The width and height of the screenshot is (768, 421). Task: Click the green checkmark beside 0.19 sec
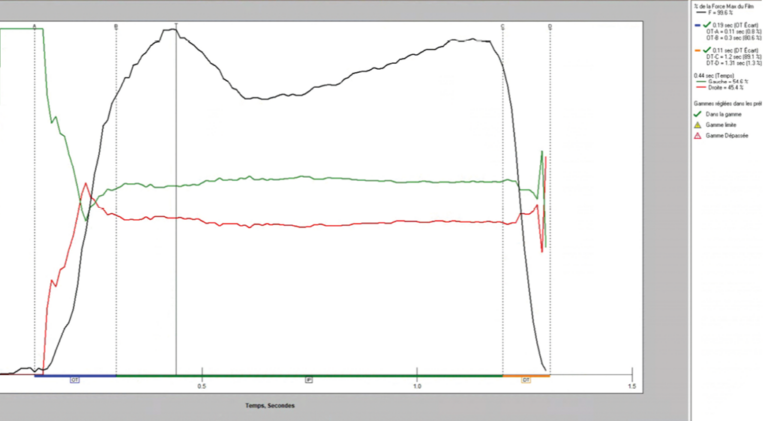707,25
